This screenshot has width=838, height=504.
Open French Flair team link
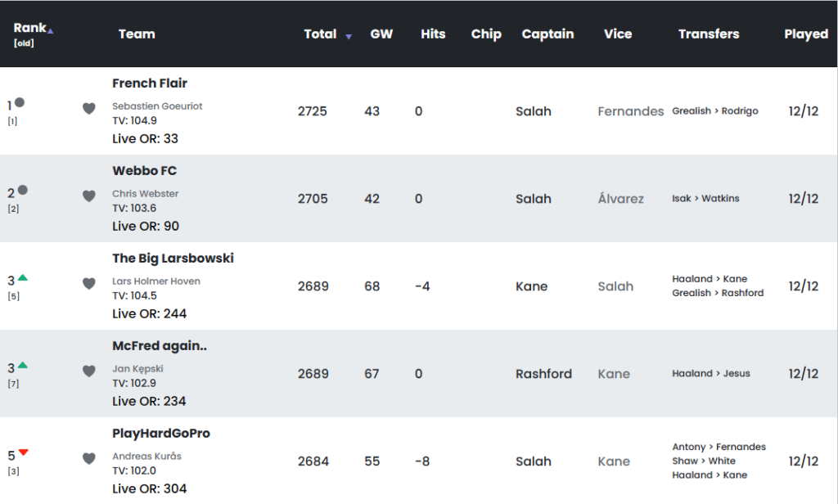pyautogui.click(x=150, y=83)
